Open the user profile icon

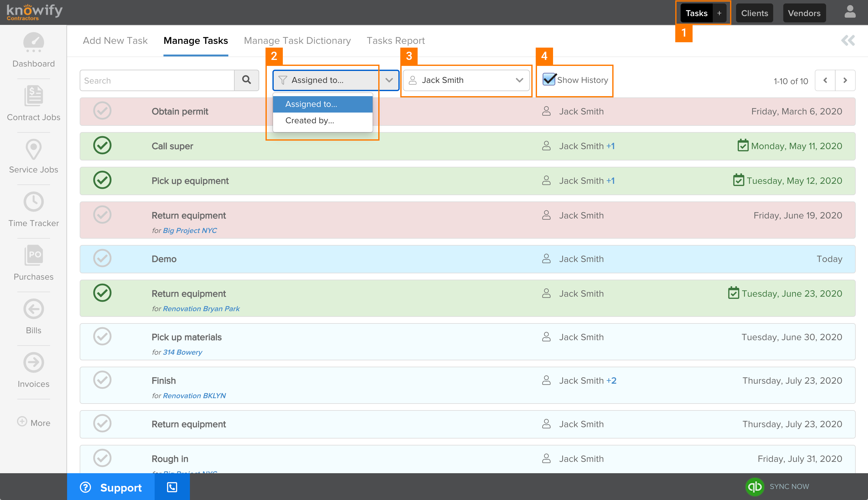click(849, 12)
